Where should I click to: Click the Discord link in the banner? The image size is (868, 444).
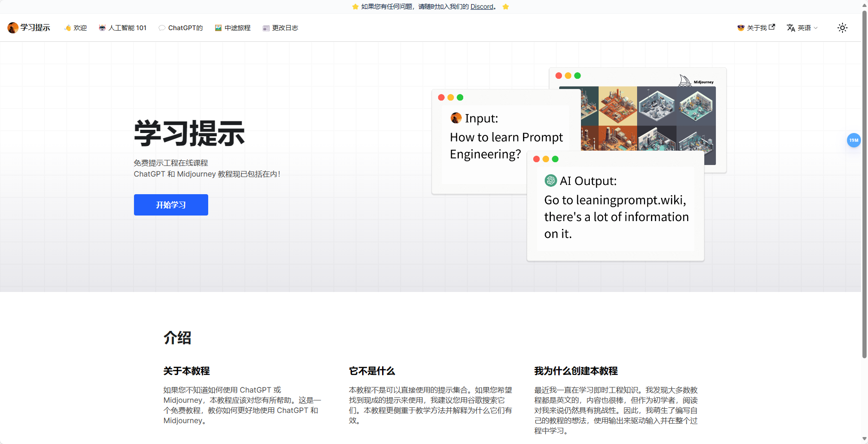click(482, 6)
